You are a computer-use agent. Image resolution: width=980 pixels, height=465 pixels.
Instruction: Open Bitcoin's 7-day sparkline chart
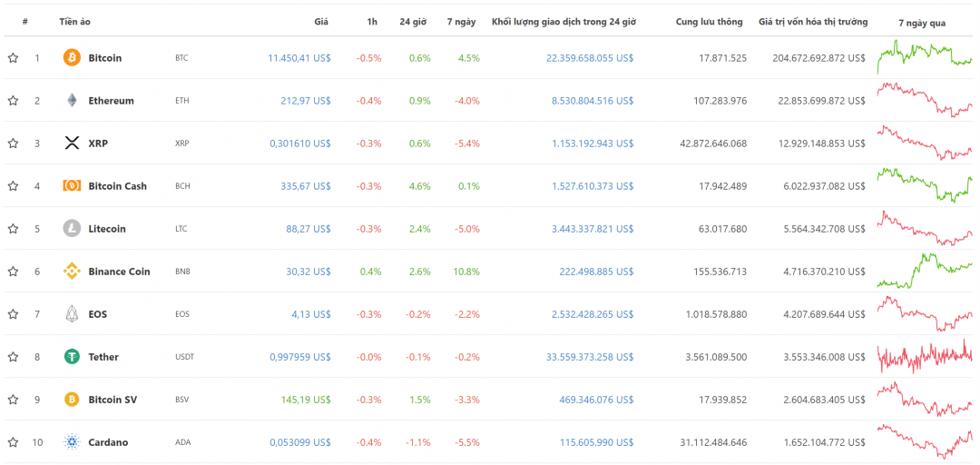(925, 57)
